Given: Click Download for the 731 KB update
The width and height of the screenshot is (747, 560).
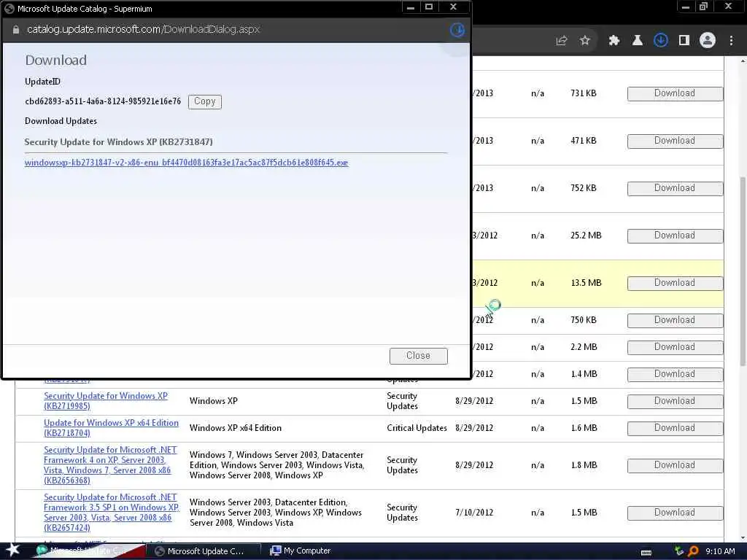Looking at the screenshot, I should point(675,93).
